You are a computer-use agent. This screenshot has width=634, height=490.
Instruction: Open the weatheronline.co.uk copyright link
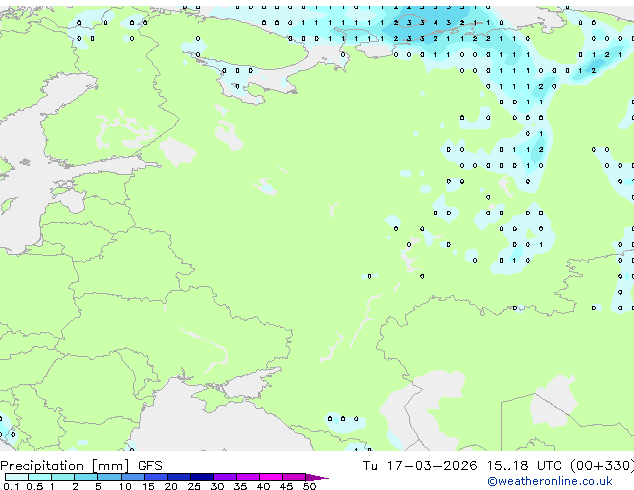[x=550, y=481]
